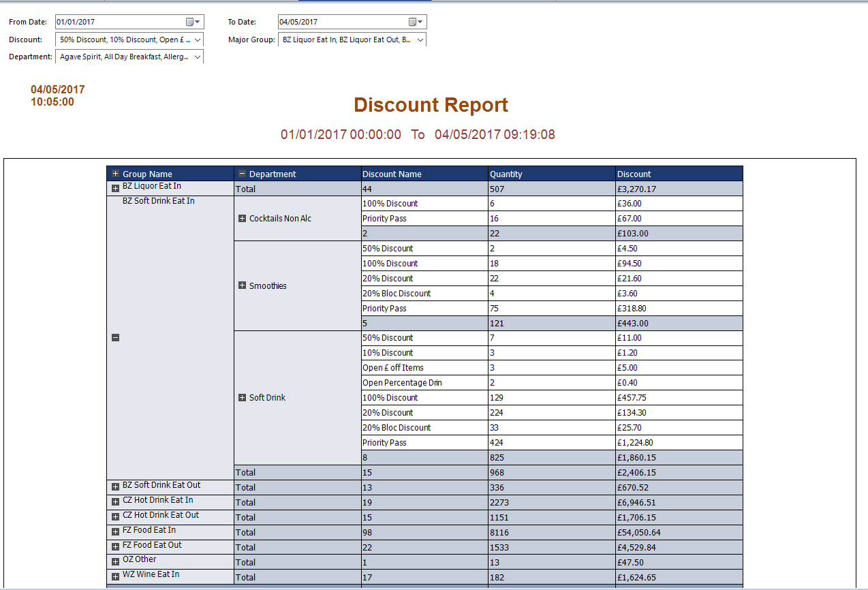Viewport: 868px width, 590px height.
Task: Collapse the BZ Soft Drink Eat In group
Action: point(116,338)
